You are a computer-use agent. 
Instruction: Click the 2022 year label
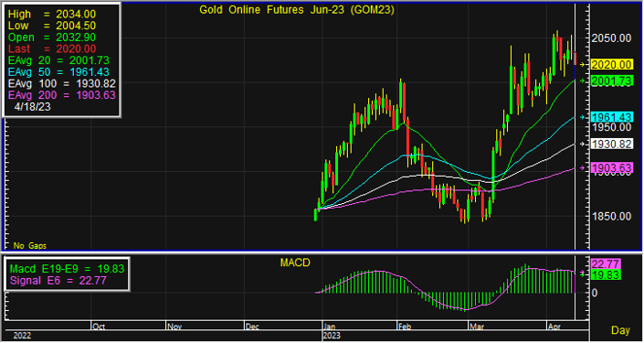(22, 336)
